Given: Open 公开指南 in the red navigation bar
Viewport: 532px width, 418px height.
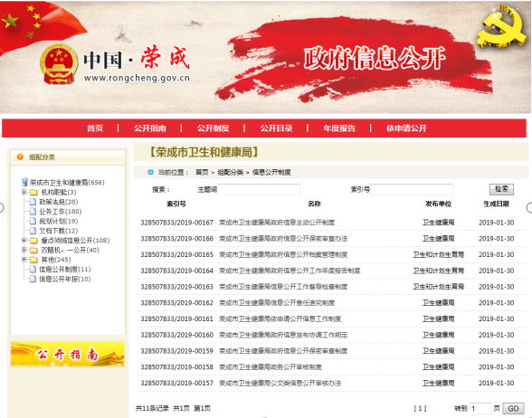Looking at the screenshot, I should click(150, 128).
